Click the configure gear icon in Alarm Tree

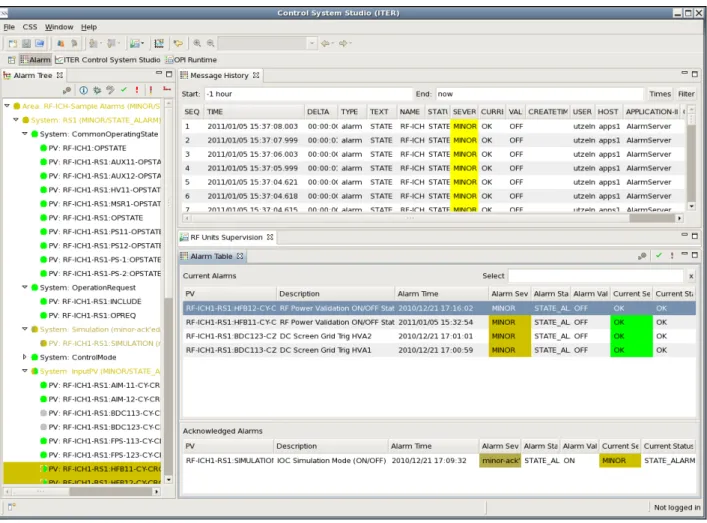click(x=97, y=90)
